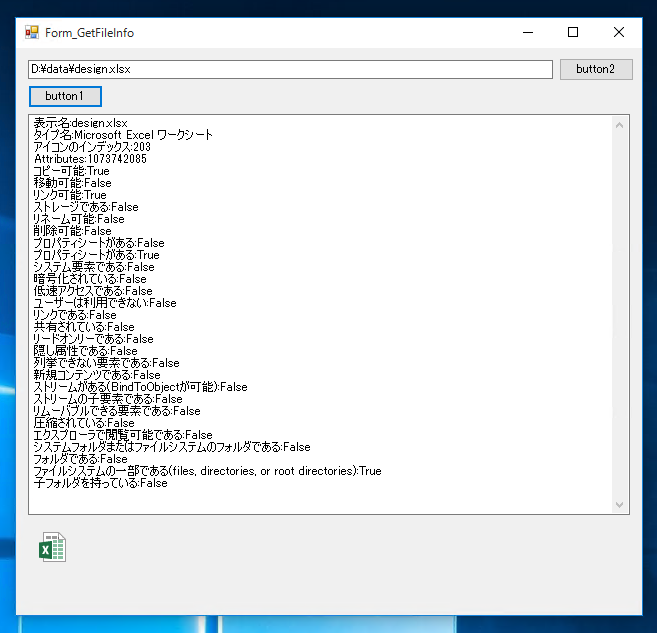This screenshot has height=633, width=657.
Task: Click the line 'リネーム可能:False'
Action: pyautogui.click(x=79, y=219)
